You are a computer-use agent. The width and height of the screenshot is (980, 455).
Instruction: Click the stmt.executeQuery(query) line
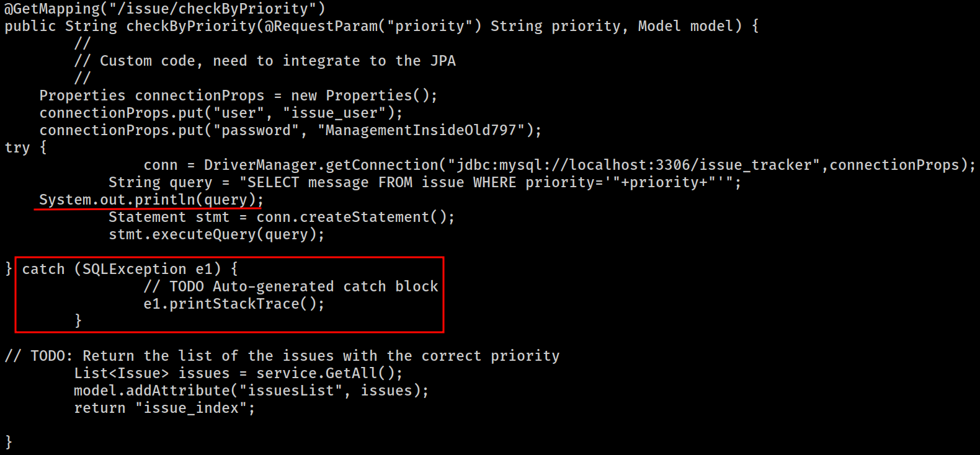coord(216,234)
